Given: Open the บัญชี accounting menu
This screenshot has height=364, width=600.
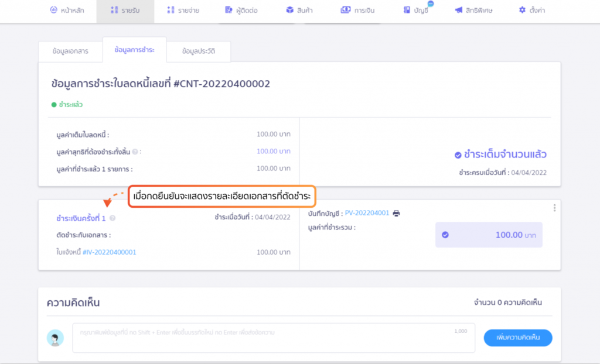Looking at the screenshot, I should tap(415, 11).
